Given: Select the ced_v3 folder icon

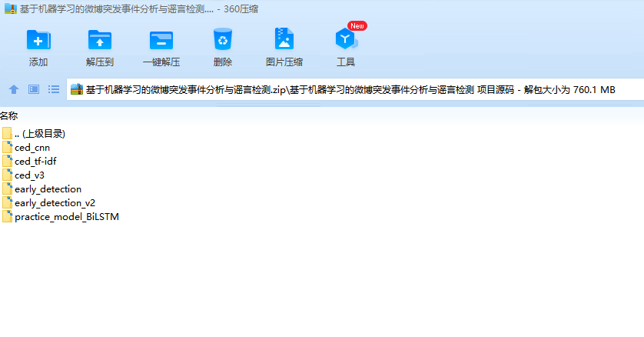Looking at the screenshot, I should pyautogui.click(x=7, y=175).
